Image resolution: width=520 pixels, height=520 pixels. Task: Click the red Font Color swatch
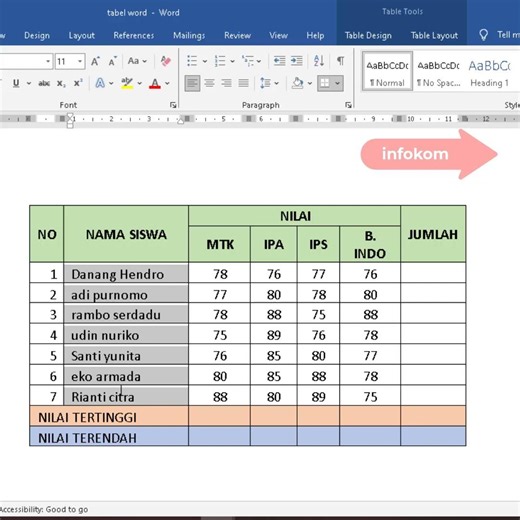(x=155, y=83)
